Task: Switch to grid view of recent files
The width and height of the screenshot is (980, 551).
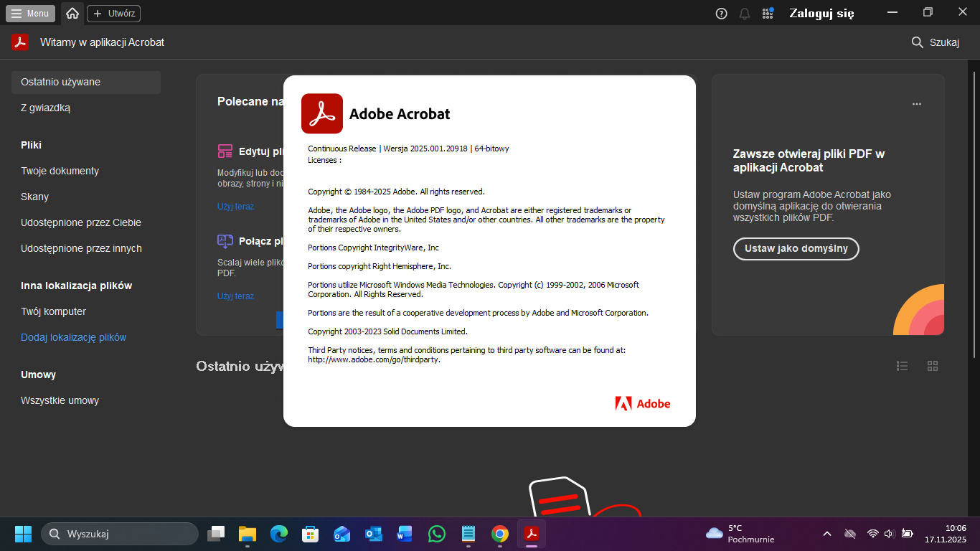Action: [x=933, y=366]
